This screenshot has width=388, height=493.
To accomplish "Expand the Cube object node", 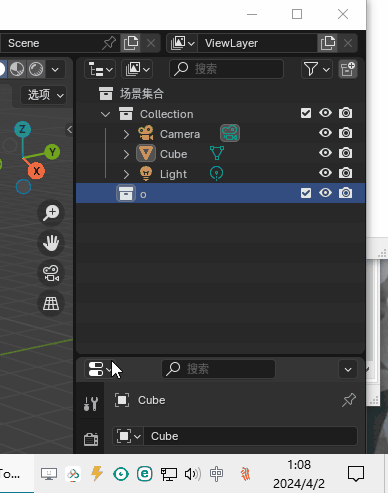I will click(126, 154).
